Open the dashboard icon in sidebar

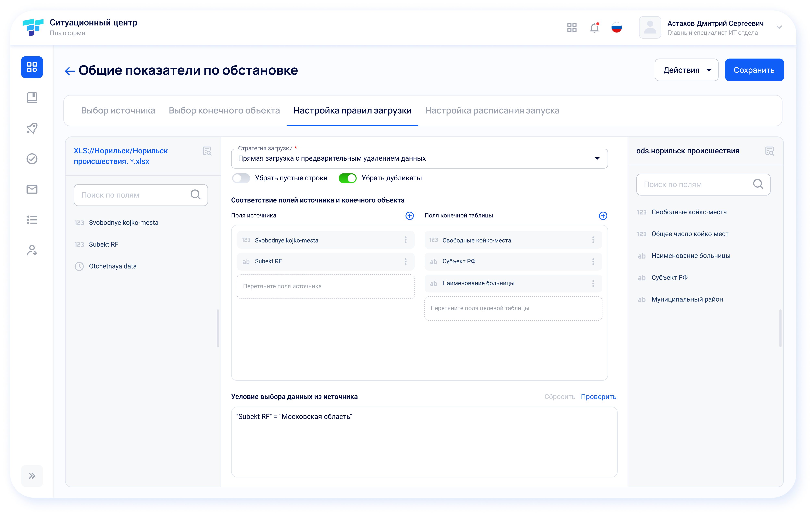(32, 67)
